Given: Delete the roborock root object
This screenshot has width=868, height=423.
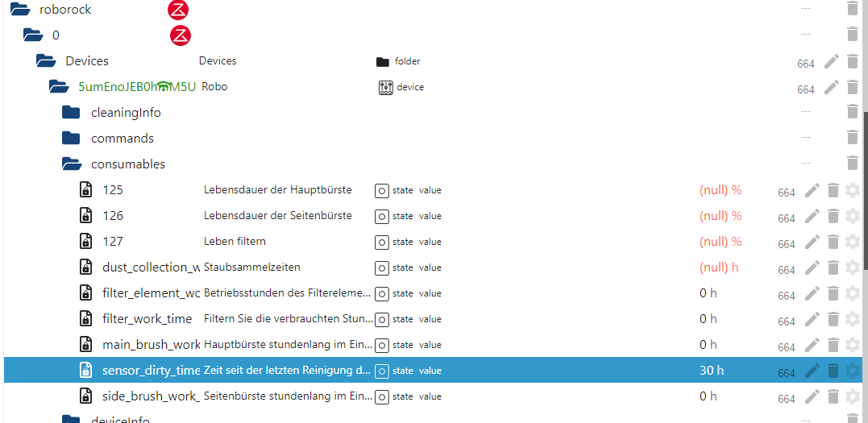Looking at the screenshot, I should 853,9.
